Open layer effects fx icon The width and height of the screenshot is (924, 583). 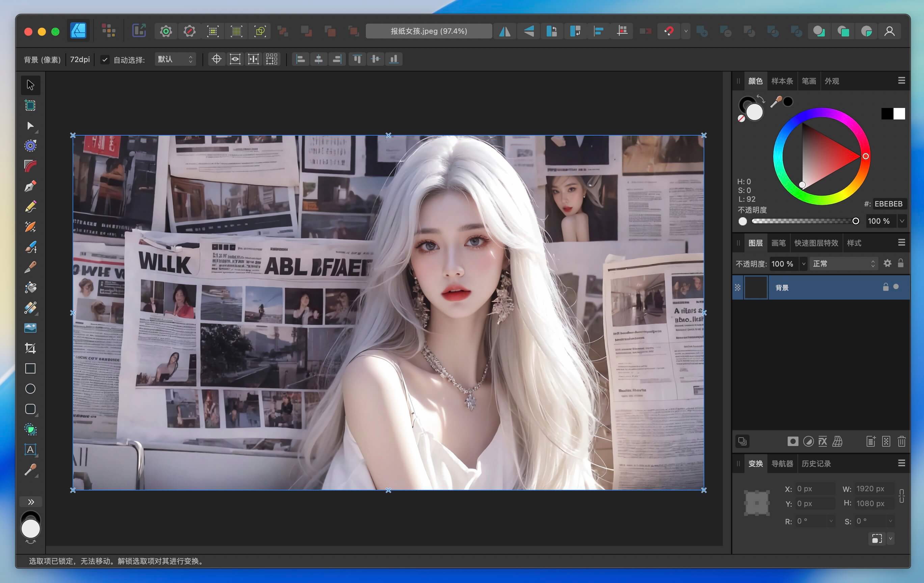tap(823, 442)
